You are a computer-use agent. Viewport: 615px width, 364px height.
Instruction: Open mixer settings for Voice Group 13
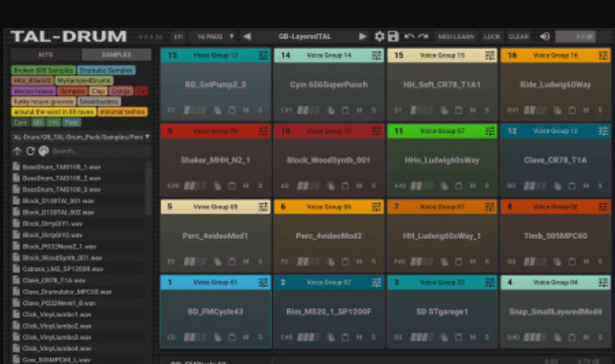pyautogui.click(x=263, y=55)
